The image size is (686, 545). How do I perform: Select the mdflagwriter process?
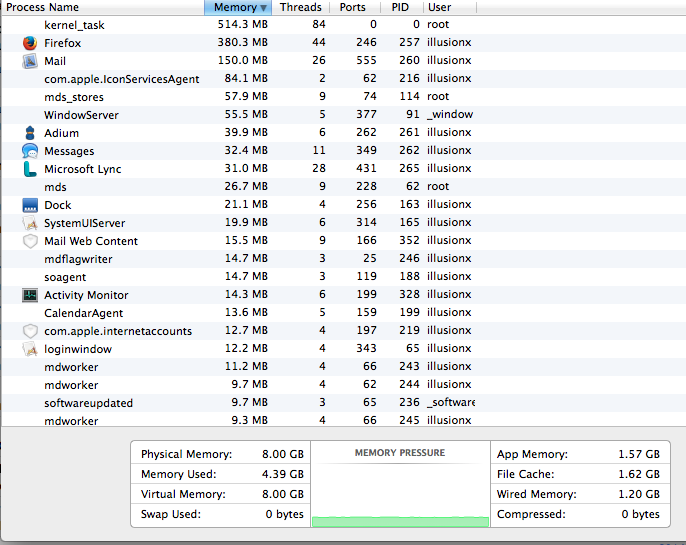click(x=343, y=259)
